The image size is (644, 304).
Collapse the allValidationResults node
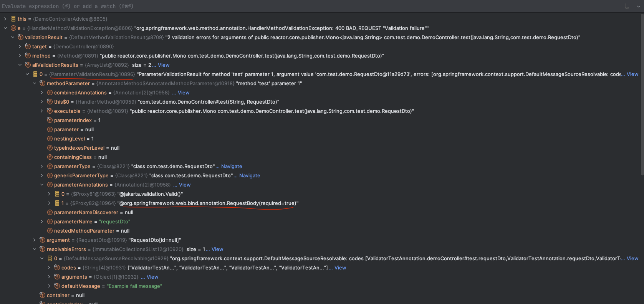(20, 65)
